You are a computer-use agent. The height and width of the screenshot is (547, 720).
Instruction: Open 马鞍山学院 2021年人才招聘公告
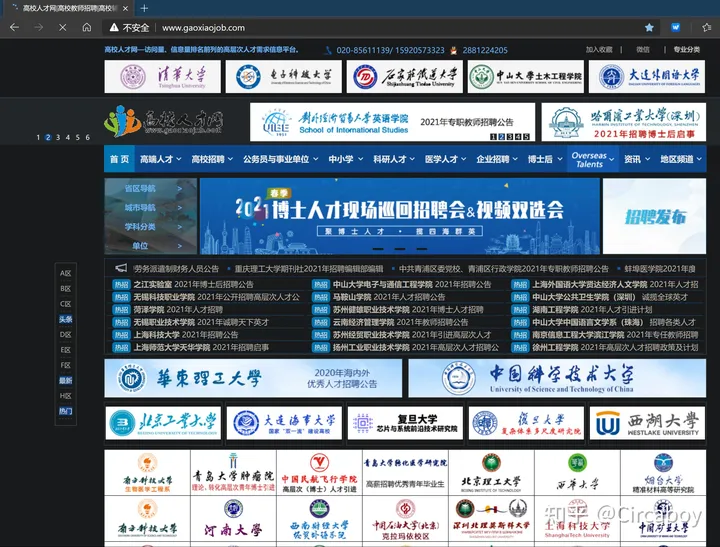pyautogui.click(x=389, y=297)
